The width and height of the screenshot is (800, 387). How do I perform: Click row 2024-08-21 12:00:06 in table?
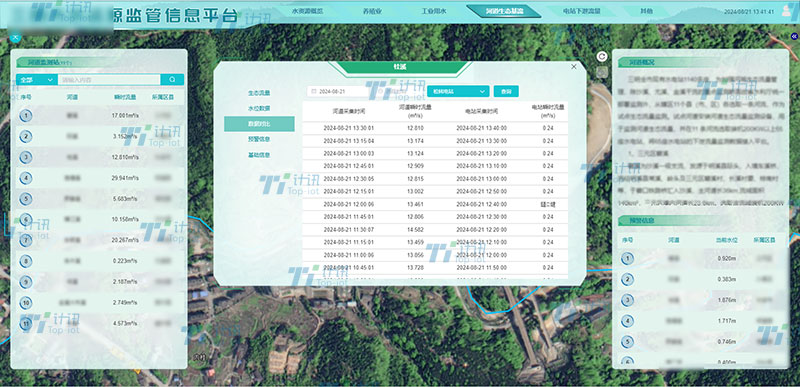point(435,204)
